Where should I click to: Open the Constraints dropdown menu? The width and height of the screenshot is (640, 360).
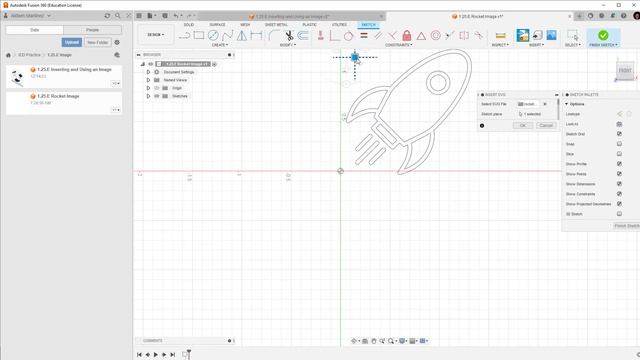point(399,45)
